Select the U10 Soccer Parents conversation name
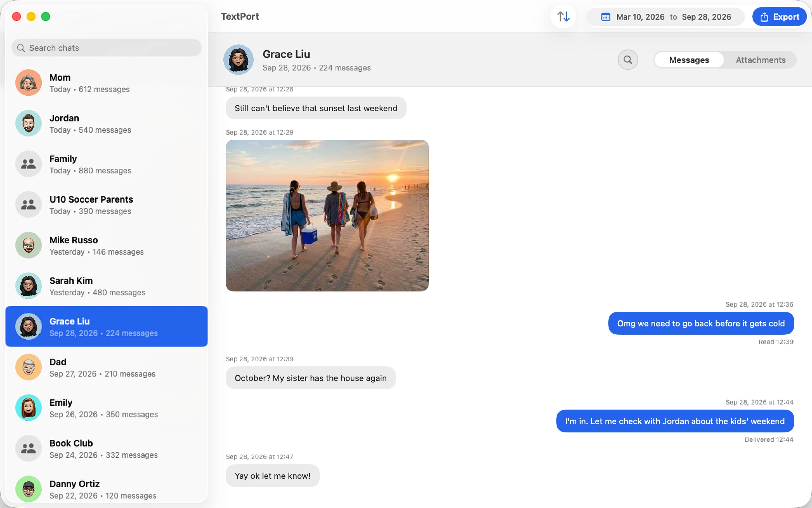 tap(91, 200)
